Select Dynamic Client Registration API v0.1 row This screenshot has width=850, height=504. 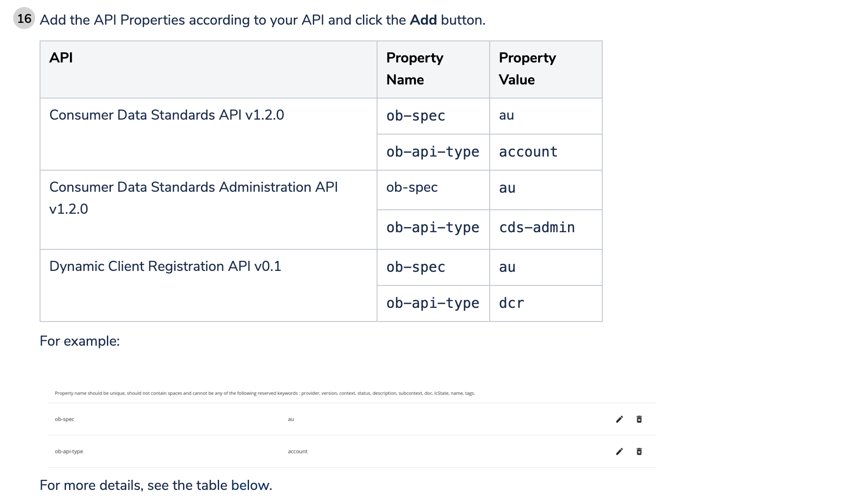tap(166, 266)
